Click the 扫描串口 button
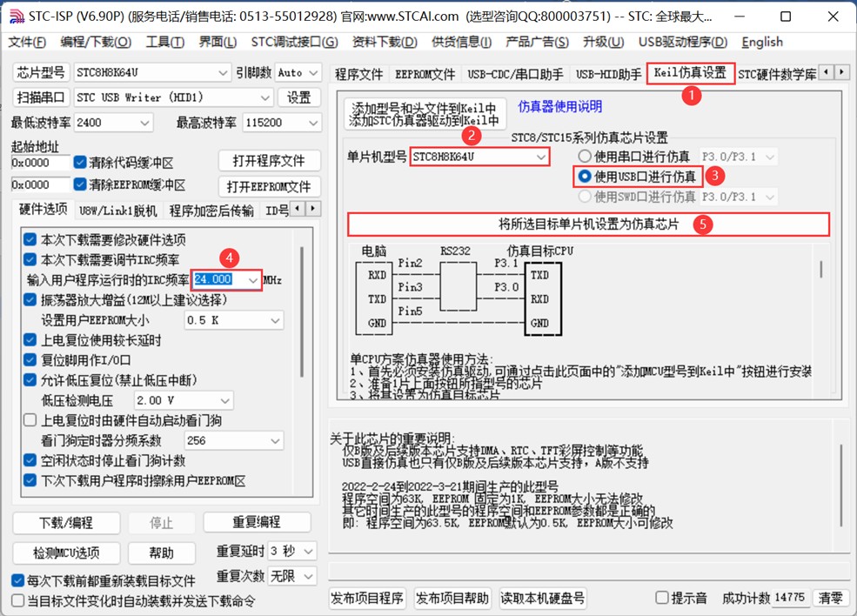 click(x=41, y=97)
